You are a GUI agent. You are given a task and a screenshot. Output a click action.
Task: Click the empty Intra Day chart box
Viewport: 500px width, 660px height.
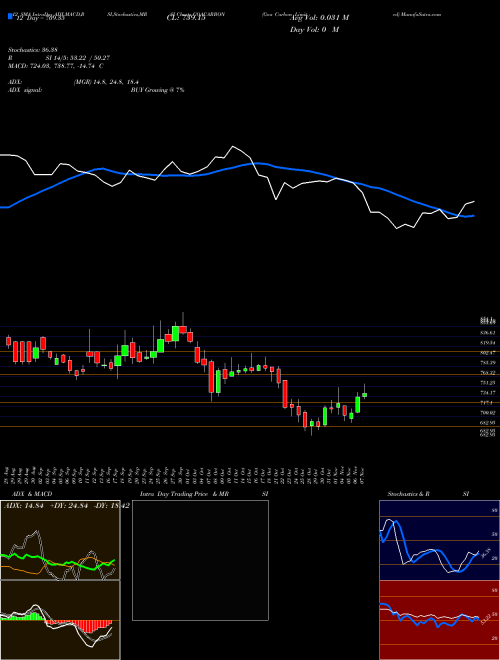[200, 560]
